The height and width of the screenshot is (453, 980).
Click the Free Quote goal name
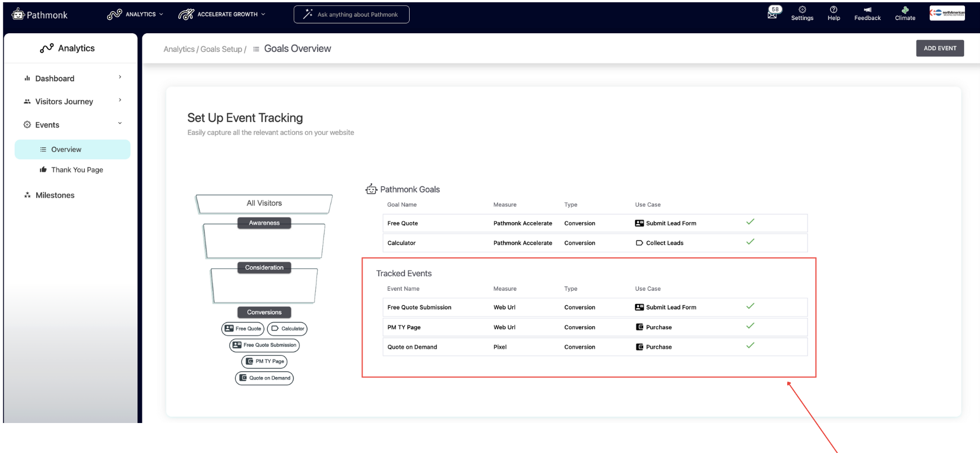(403, 223)
